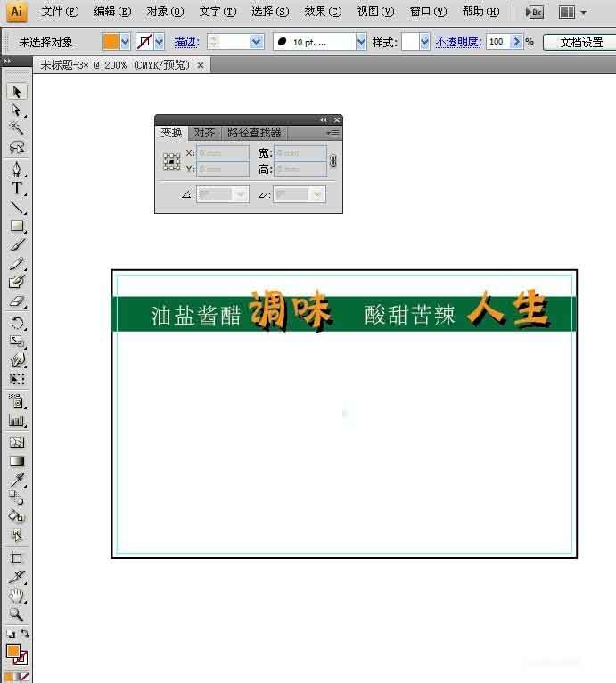Open the fill color dropdown

[x=125, y=42]
